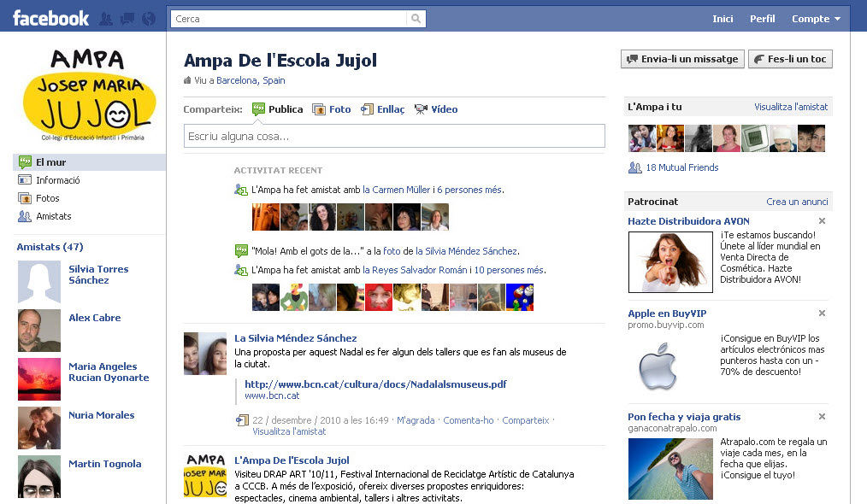Open the Informació tab in sidebar
This screenshot has height=504, width=867.
click(57, 180)
